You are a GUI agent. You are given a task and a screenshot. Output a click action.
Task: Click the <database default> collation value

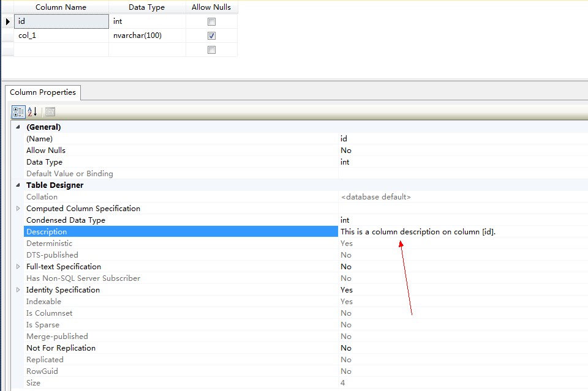[375, 196]
